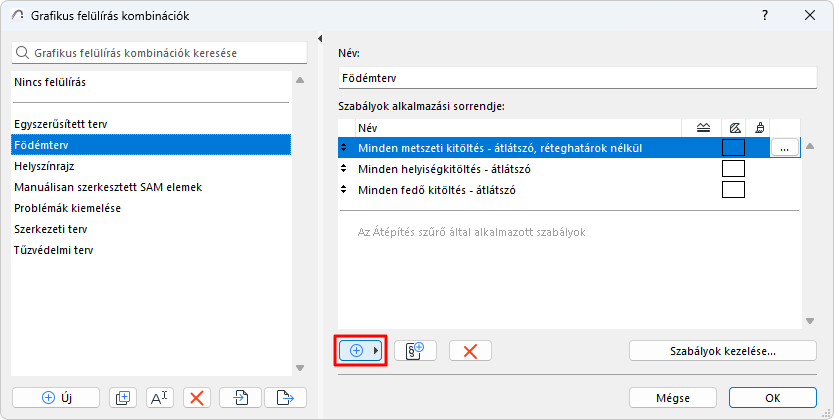Select Szerkezeti terv combination

[151, 229]
